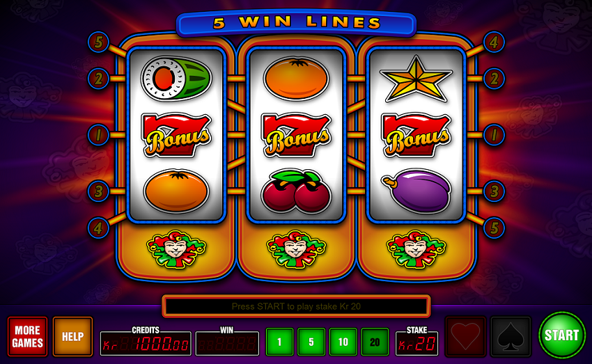The height and width of the screenshot is (364, 592).
Task: Select stake value 20
Action: pos(375,342)
